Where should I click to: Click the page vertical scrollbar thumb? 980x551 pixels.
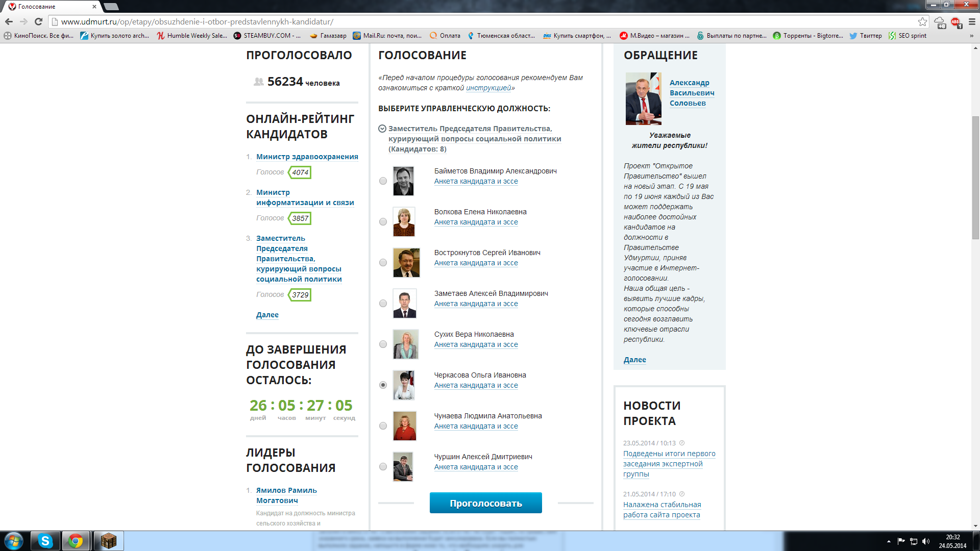click(975, 179)
